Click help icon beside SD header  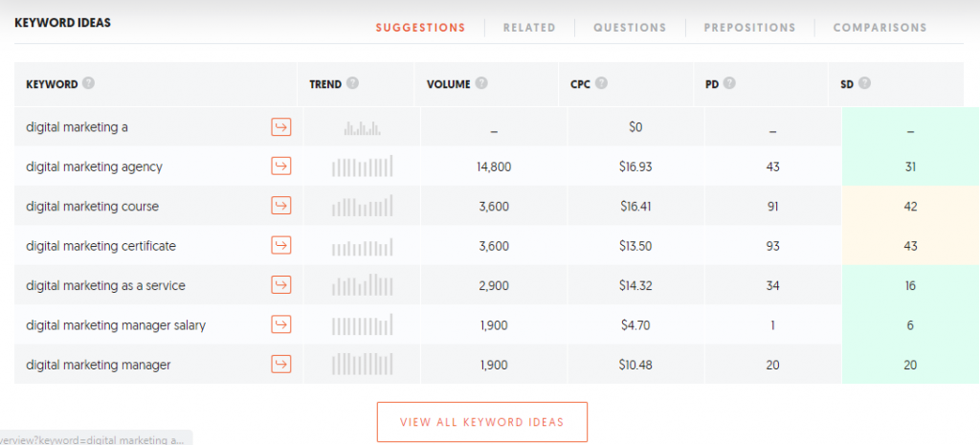(x=864, y=83)
